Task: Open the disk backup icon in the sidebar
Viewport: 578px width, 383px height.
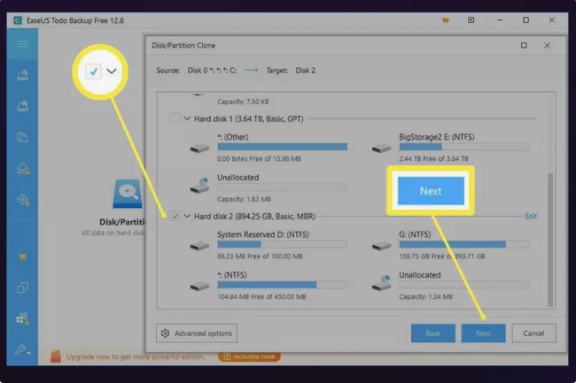Action: point(22,75)
